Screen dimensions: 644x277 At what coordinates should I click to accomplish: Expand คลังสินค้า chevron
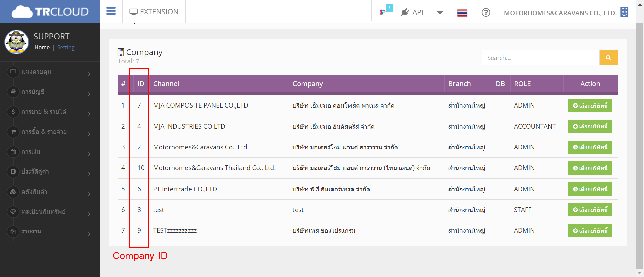pyautogui.click(x=89, y=194)
